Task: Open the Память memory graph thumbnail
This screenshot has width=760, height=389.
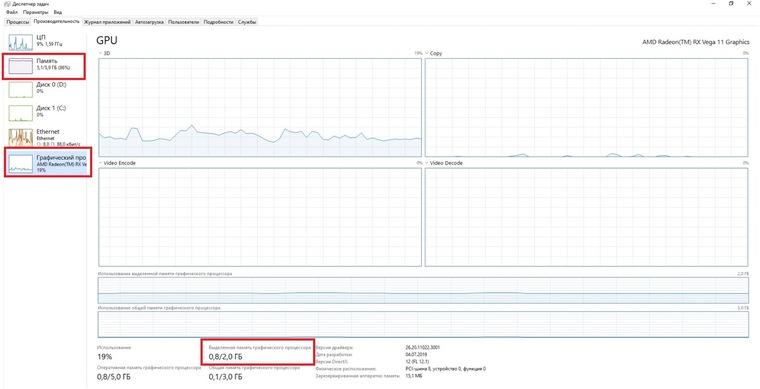Action: [20, 66]
